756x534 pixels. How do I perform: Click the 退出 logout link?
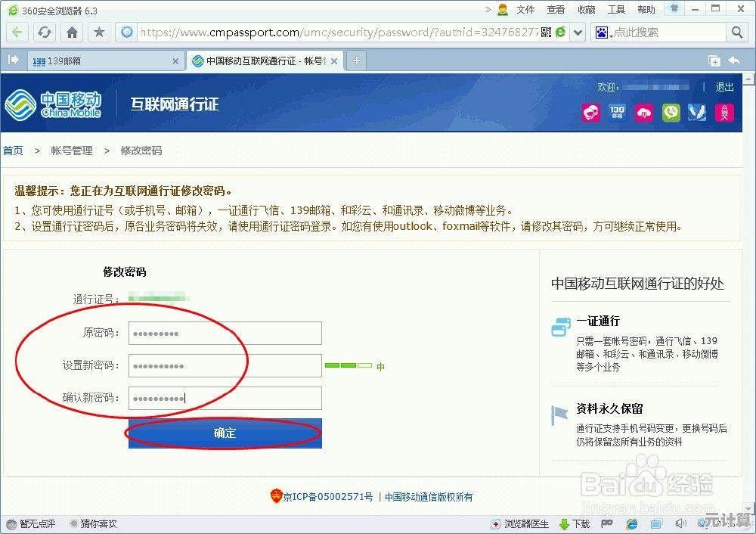pos(724,87)
